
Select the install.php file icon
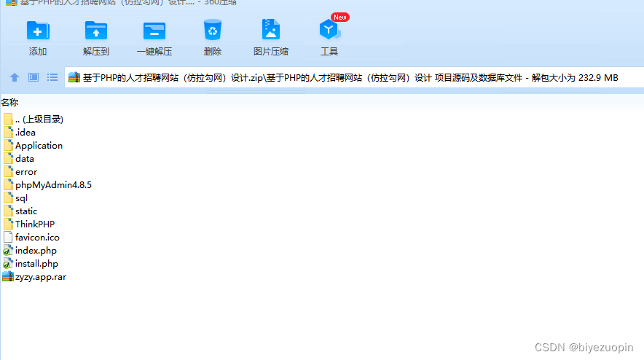click(x=8, y=263)
